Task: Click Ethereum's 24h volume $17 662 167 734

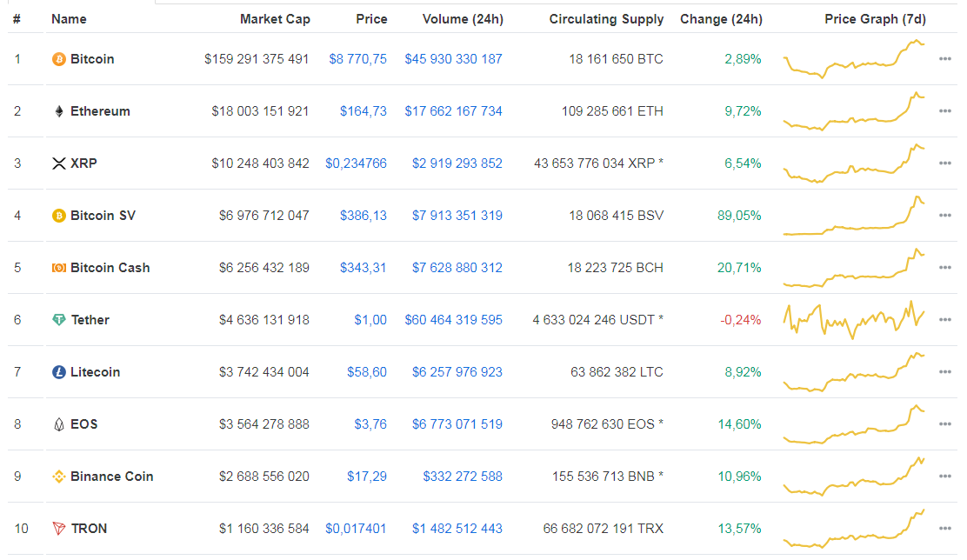Action: coord(453,111)
